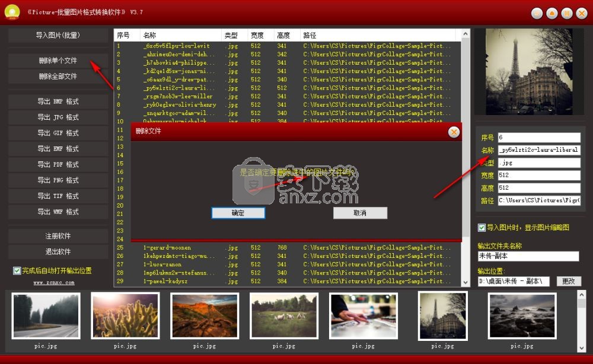This screenshot has height=364, width=593.
Task: Click 更改 to change output location
Action: (x=569, y=281)
